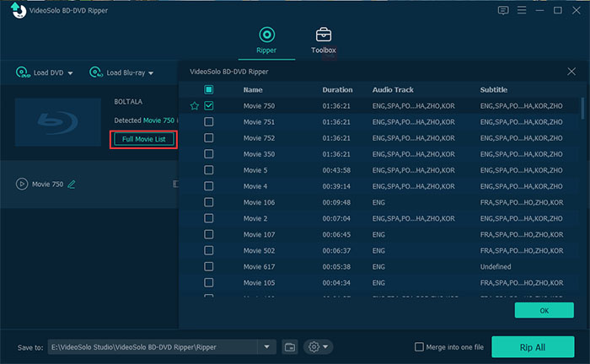Select Movie 5 duration 00:43:58
590x364 pixels.
[336, 170]
